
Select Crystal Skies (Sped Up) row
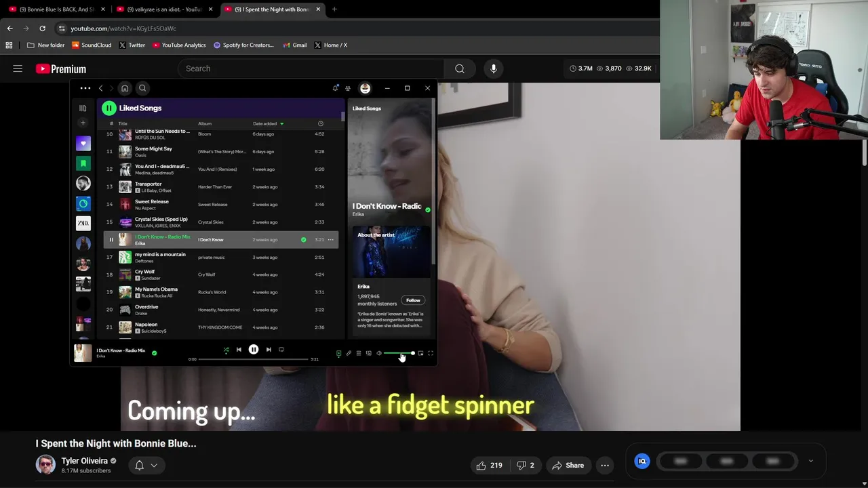click(221, 222)
